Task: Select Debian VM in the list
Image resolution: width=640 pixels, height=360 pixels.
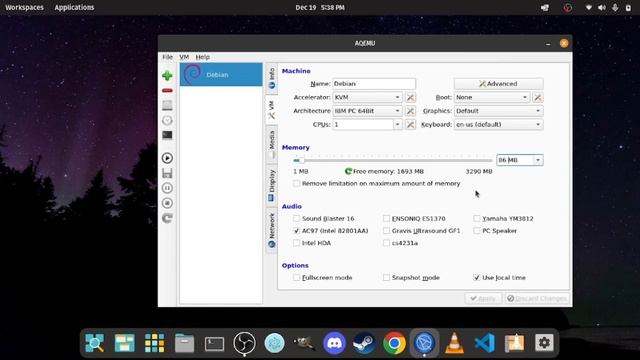Action: point(221,75)
